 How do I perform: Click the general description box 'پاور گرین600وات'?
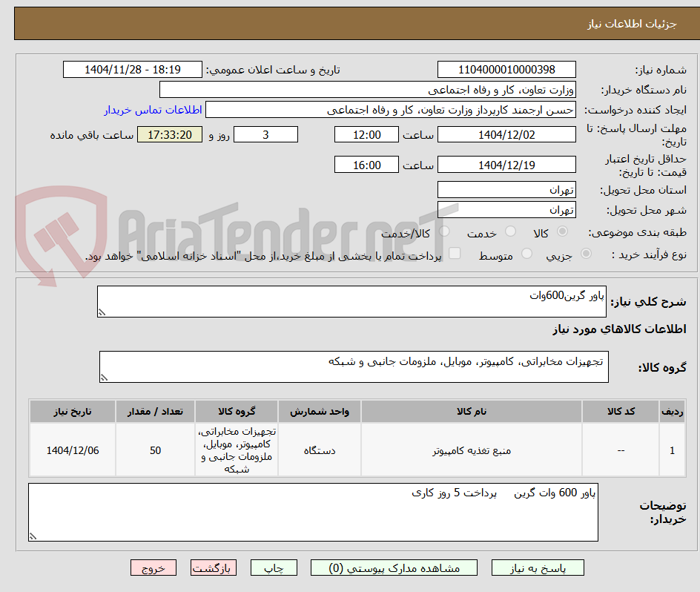tap(351, 302)
